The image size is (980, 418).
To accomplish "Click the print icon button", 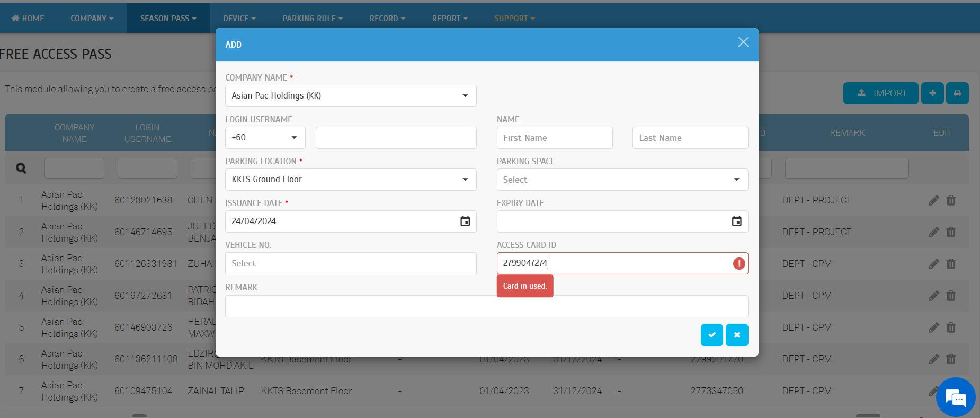I will tap(957, 93).
